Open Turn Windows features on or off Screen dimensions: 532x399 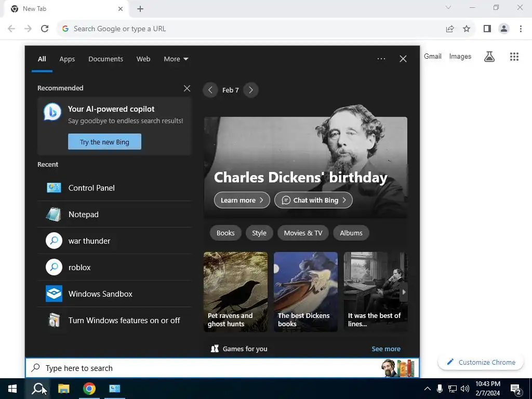pyautogui.click(x=115, y=320)
